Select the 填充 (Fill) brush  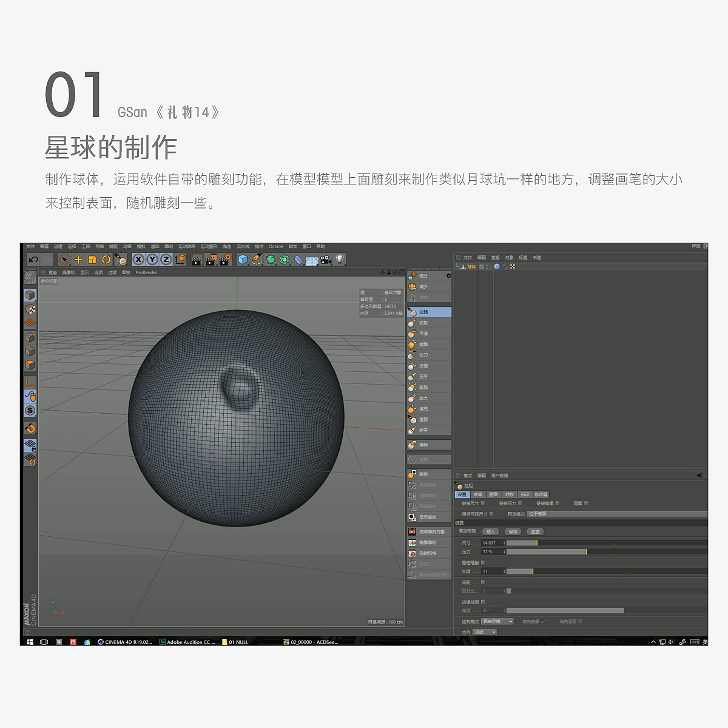[x=430, y=409]
